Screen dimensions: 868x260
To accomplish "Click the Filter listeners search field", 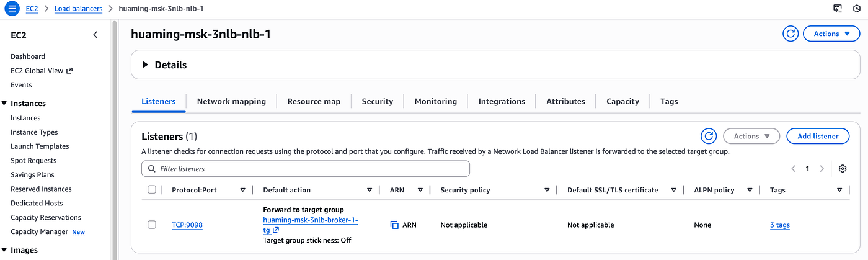I will [x=306, y=169].
